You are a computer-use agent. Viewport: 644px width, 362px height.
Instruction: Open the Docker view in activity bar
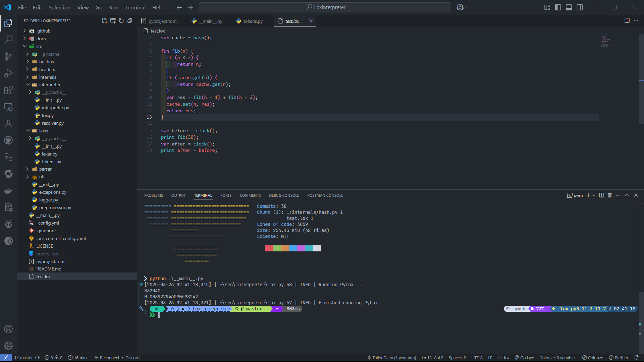[x=8, y=191]
